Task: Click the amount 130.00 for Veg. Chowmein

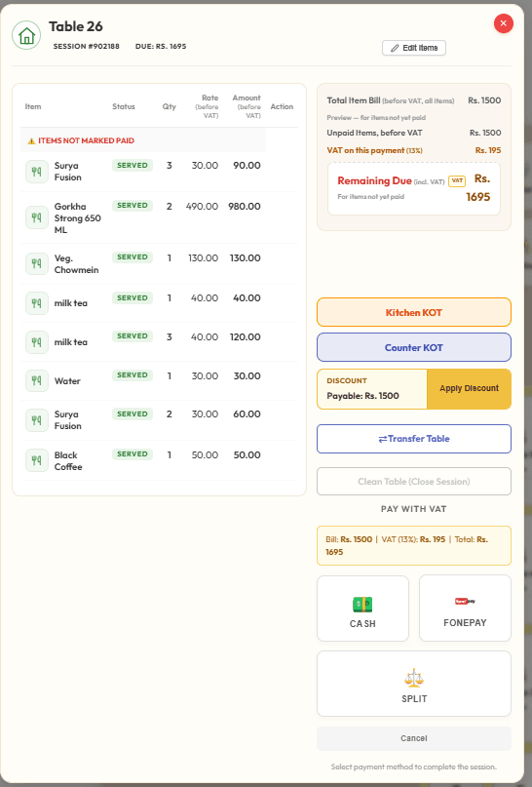Action: click(246, 258)
